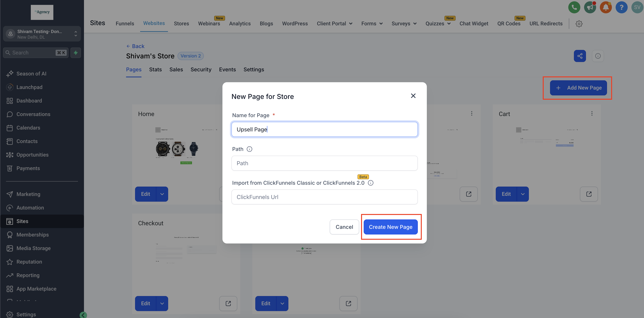
Task: Click Create New Page button
Action: pos(391,227)
